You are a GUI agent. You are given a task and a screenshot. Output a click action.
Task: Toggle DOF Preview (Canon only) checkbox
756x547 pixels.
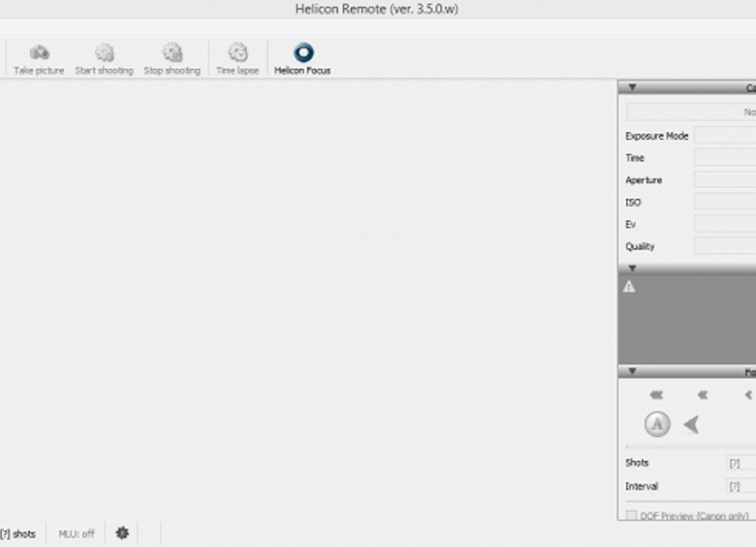[x=631, y=515]
